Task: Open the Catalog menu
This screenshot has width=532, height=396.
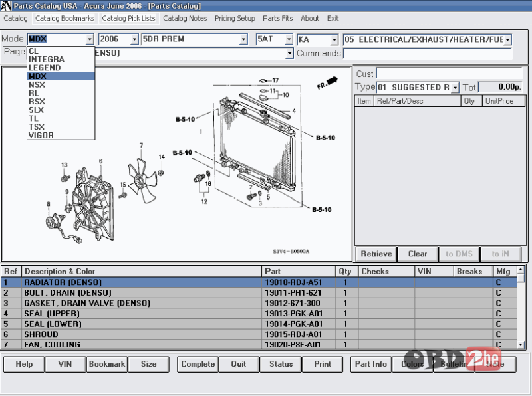Action: (x=15, y=19)
